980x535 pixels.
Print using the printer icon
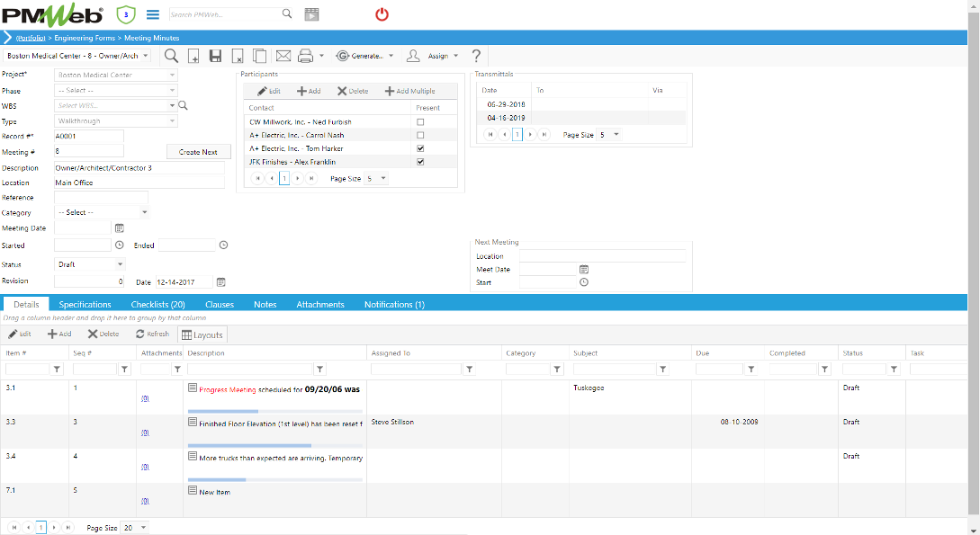click(x=306, y=56)
